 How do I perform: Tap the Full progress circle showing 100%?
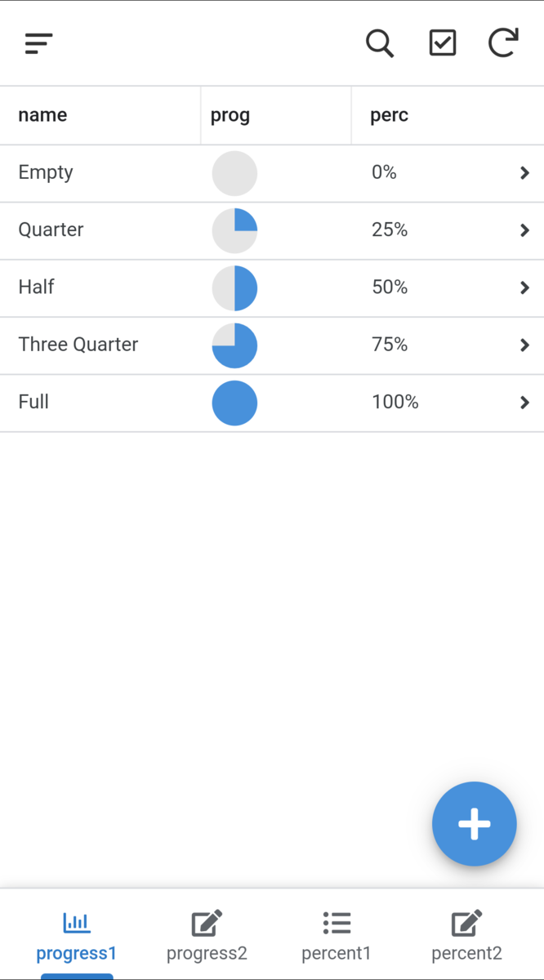pyautogui.click(x=234, y=402)
